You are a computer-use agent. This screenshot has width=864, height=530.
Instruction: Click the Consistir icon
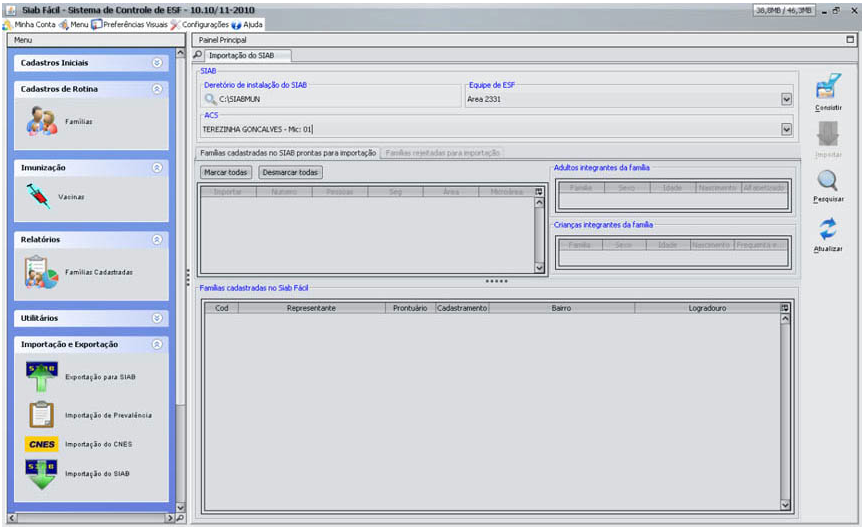pos(828,86)
